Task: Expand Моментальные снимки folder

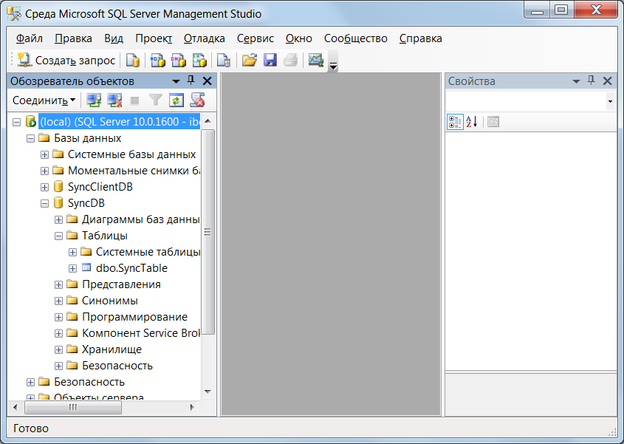Action: click(x=45, y=171)
